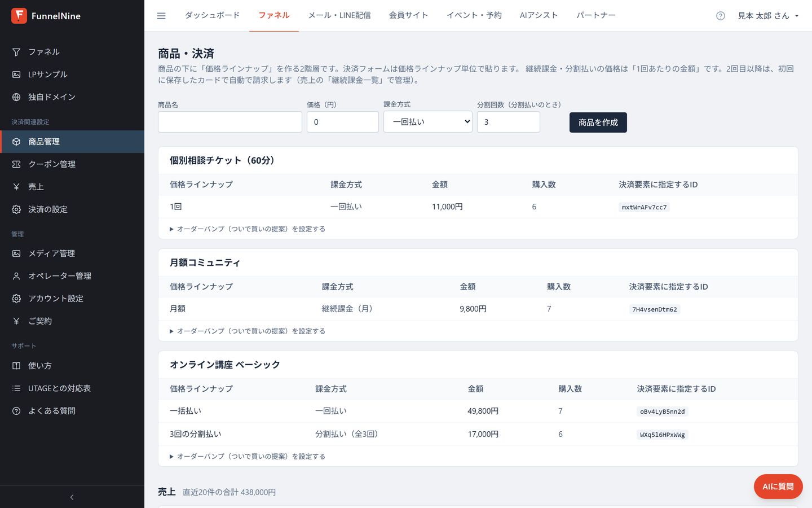Open the 課金方式 dropdown showing 一回払い

click(428, 122)
